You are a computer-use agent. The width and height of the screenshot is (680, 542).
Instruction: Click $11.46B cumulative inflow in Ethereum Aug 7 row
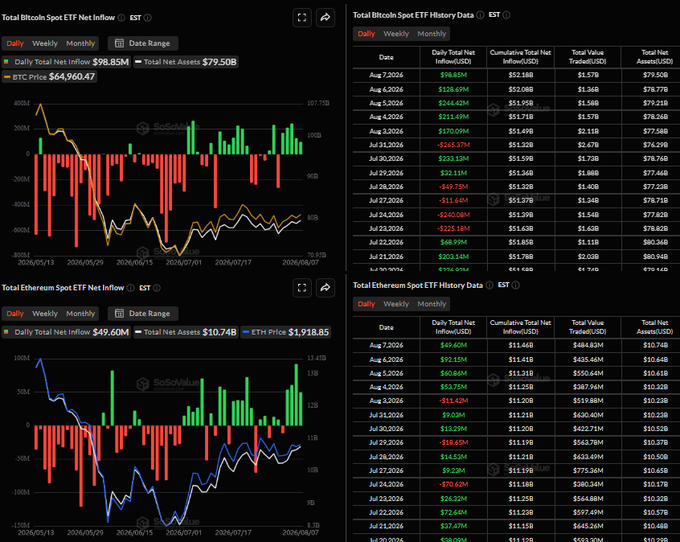[521, 346]
